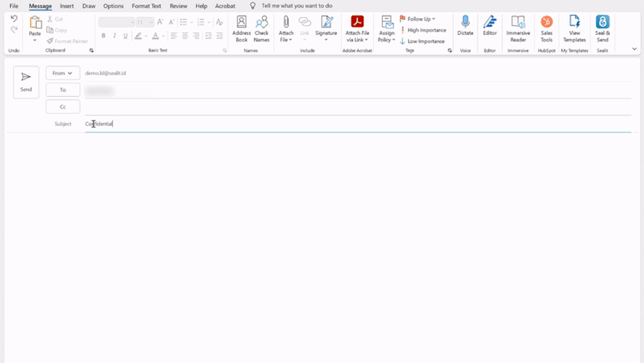This screenshot has width=644, height=363.
Task: Switch to Format Text tab
Action: (146, 6)
